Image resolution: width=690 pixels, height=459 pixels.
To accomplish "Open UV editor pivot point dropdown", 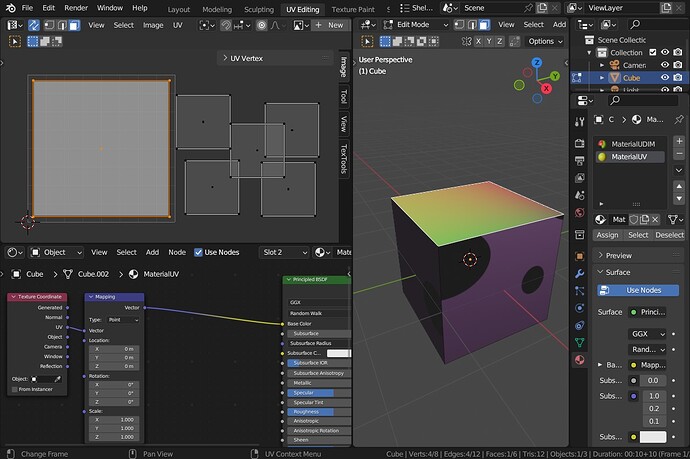I will pos(207,25).
